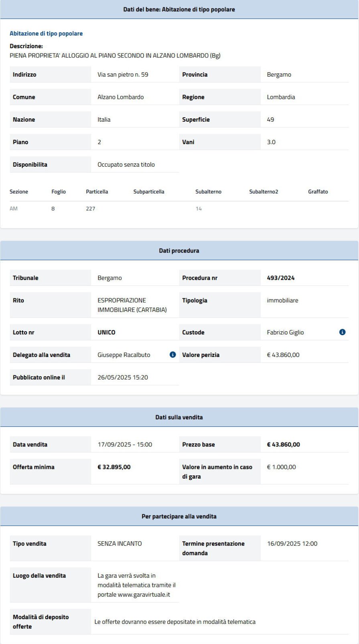
Task: Click the Valore perizia amount
Action: coord(283,355)
